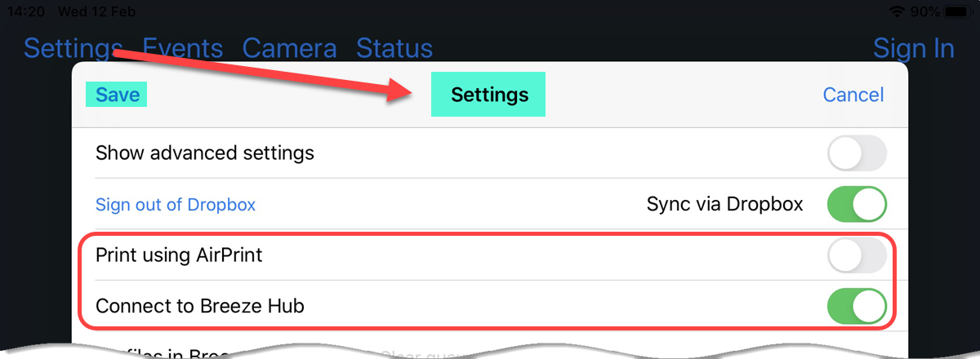This screenshot has height=359, width=980.
Task: Disable the Sync via Dropbox switch
Action: (857, 204)
